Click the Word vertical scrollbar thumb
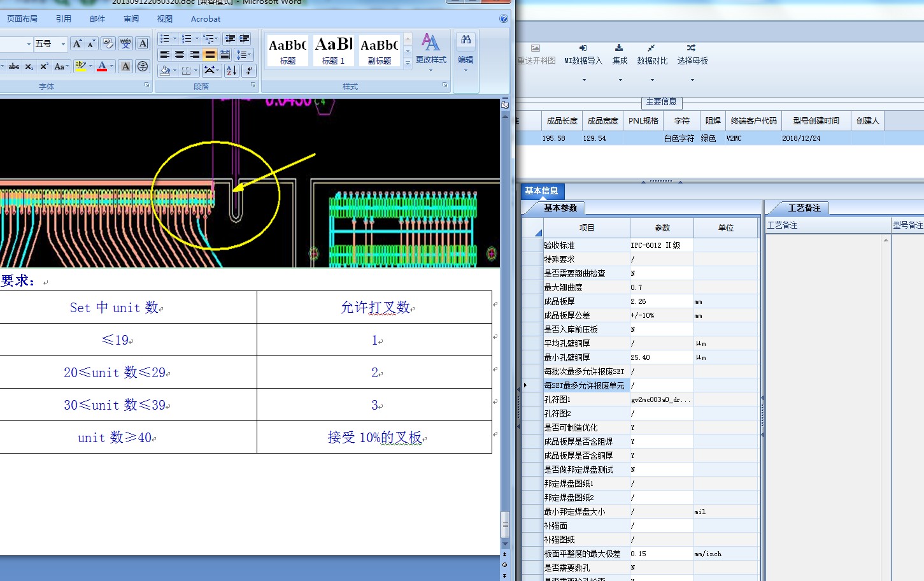This screenshot has width=924, height=581. click(505, 525)
